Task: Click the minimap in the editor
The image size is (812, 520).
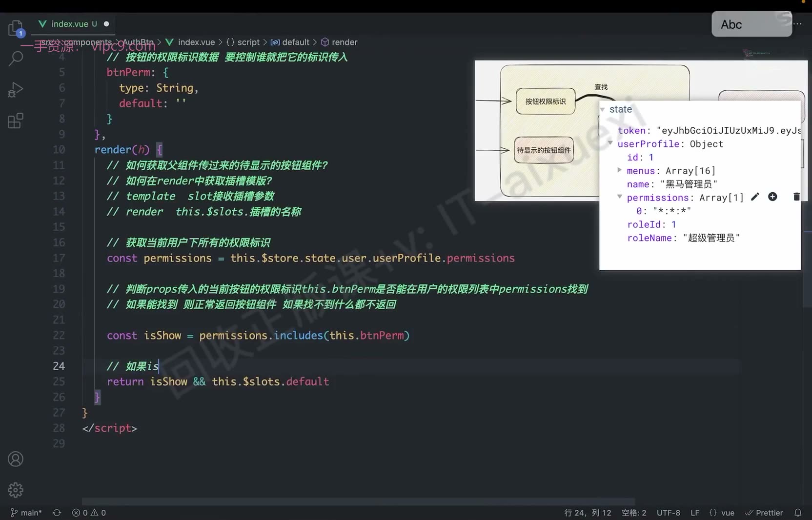Action: pos(756,53)
